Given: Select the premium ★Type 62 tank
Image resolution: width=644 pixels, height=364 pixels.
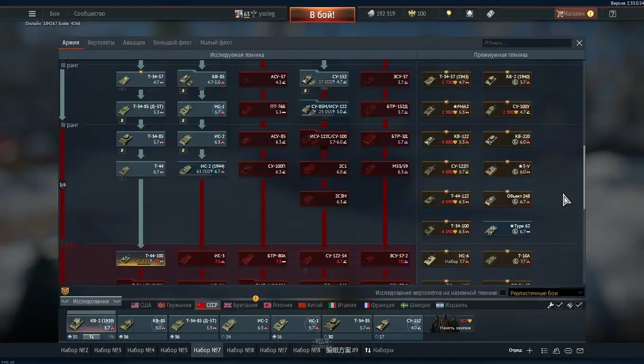Looking at the screenshot, I should coord(507,228).
